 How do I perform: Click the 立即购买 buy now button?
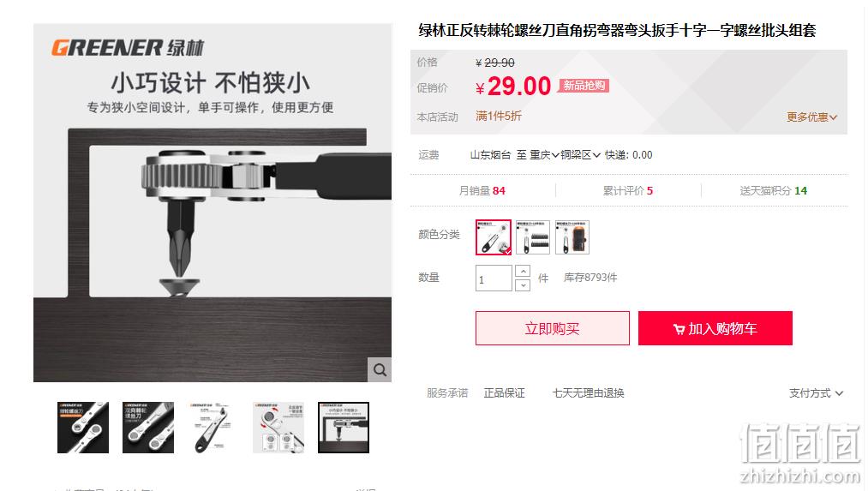point(553,328)
